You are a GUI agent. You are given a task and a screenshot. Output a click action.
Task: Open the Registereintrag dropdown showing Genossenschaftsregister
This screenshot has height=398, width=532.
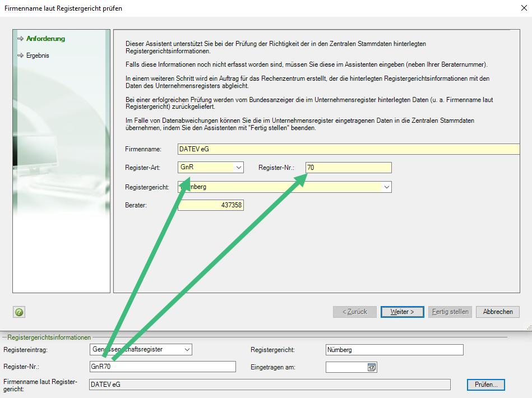coord(187,349)
